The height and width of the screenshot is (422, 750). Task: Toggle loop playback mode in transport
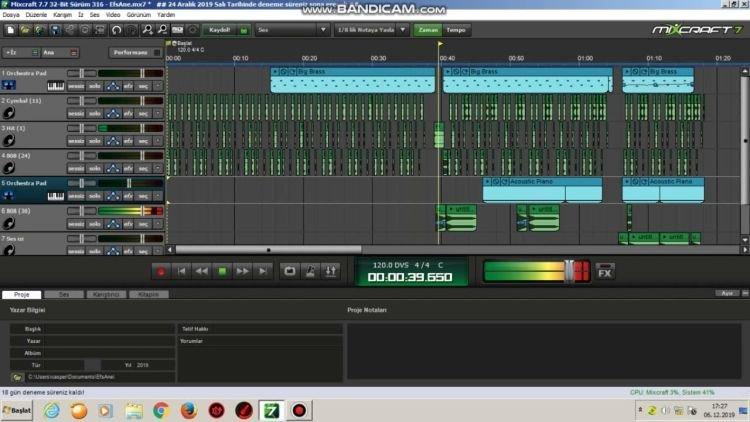click(x=289, y=271)
